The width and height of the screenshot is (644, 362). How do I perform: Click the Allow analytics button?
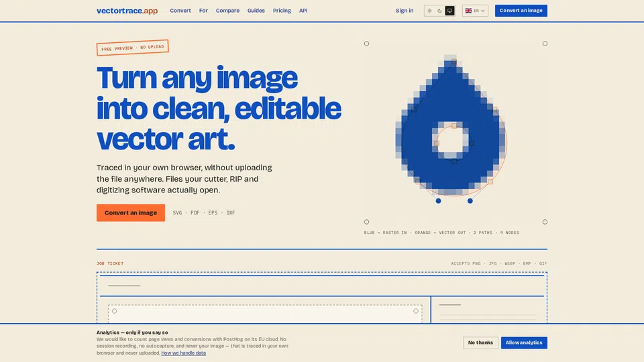tap(524, 343)
